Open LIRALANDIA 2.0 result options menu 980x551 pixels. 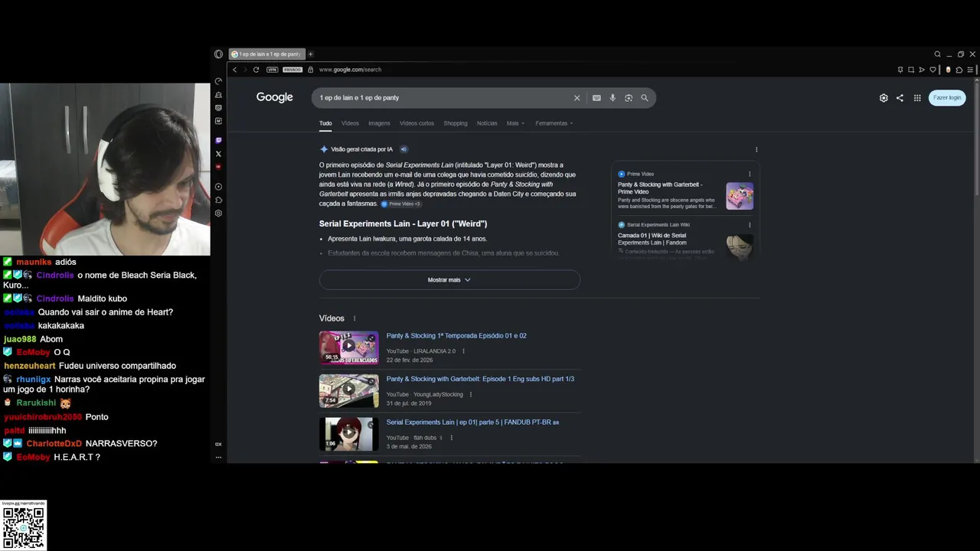tap(463, 351)
